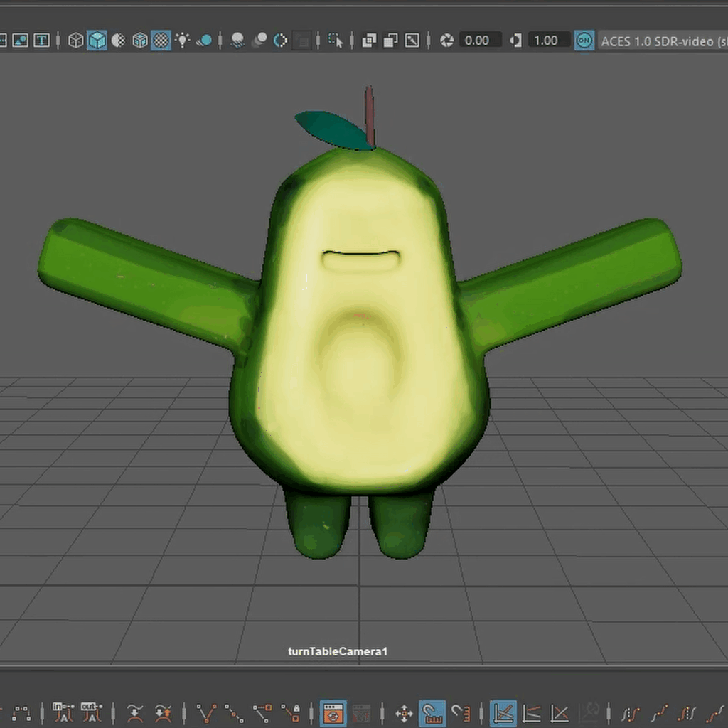Click the Use Default Material icon
The height and width of the screenshot is (728, 728).
point(119,41)
